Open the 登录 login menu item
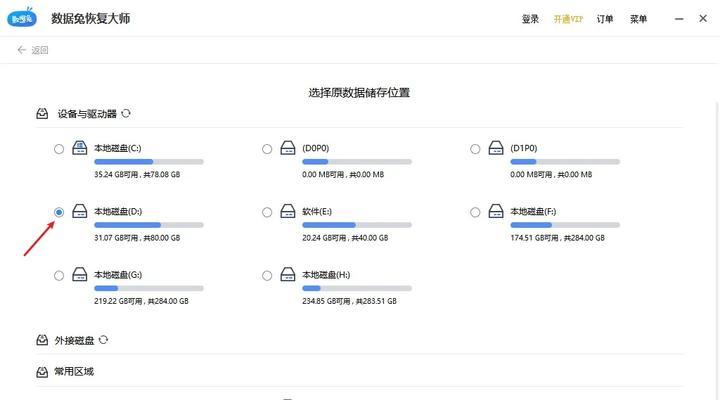The image size is (720, 400). 530,19
